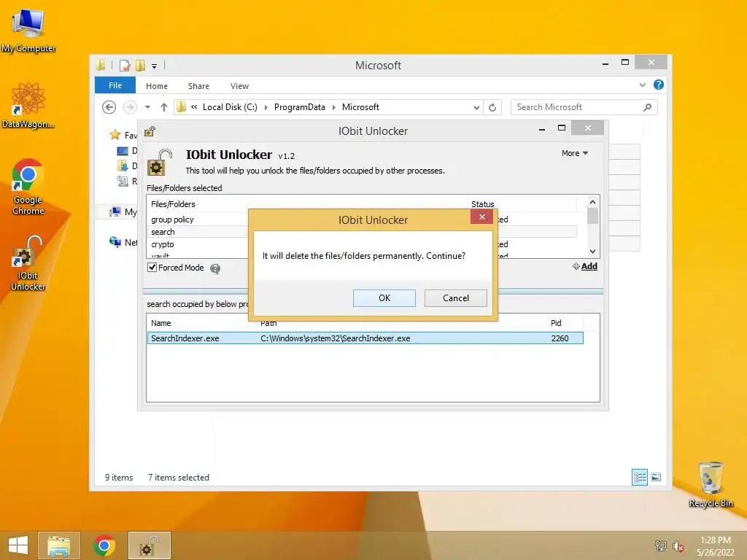Cancel the permanent delete prompt

tap(455, 298)
